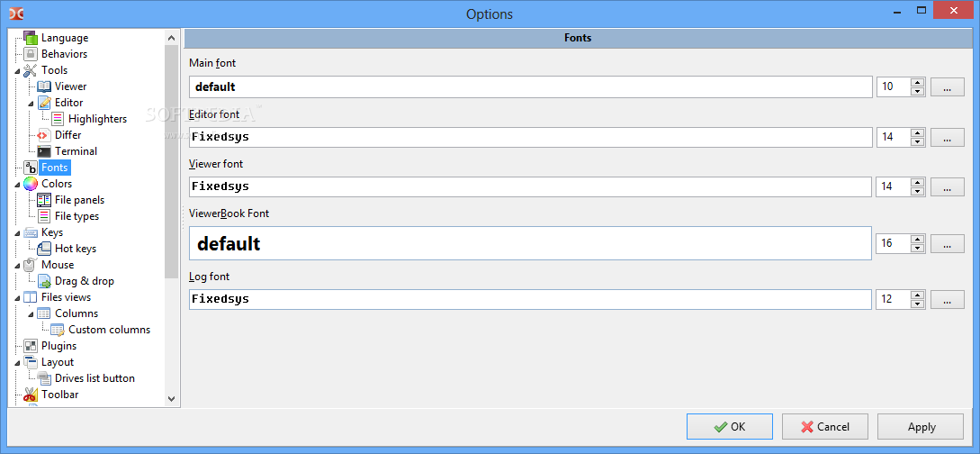Screen dimensions: 980x454
Task: Decrease Log font size with down arrow
Action: [x=917, y=304]
